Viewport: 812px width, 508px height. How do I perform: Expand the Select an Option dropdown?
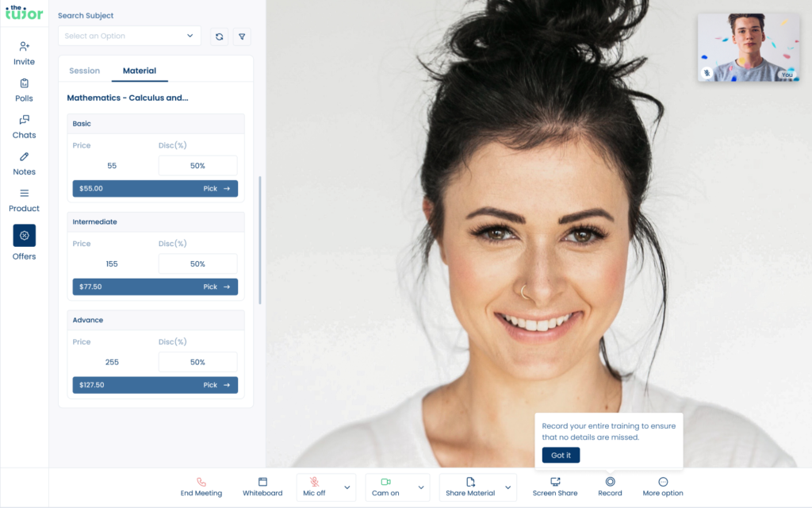[x=129, y=36]
